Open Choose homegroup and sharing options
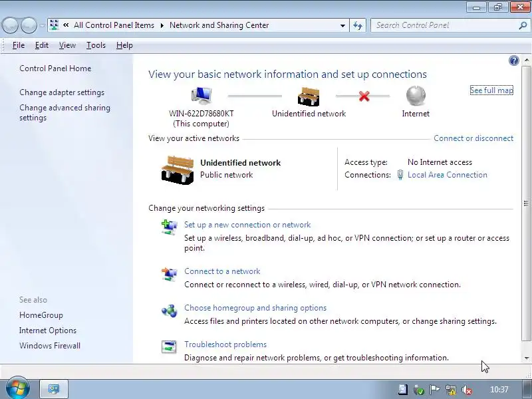This screenshot has height=399, width=532. point(255,308)
